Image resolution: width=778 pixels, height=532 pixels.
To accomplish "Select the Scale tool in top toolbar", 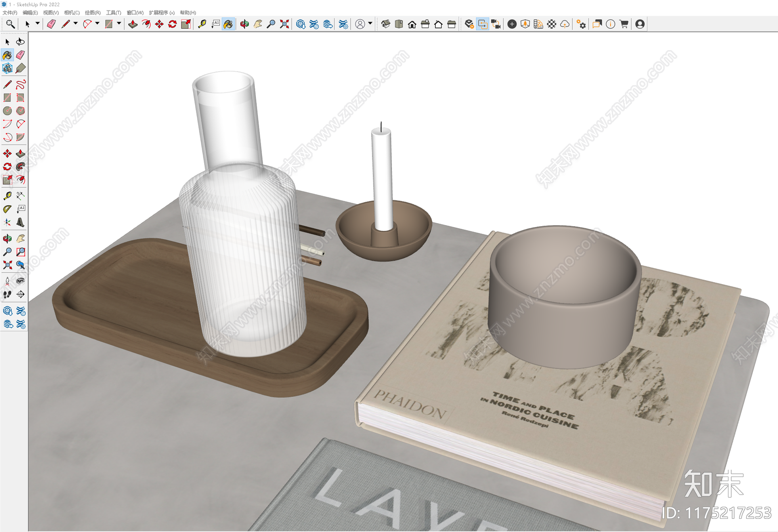I will click(x=185, y=24).
